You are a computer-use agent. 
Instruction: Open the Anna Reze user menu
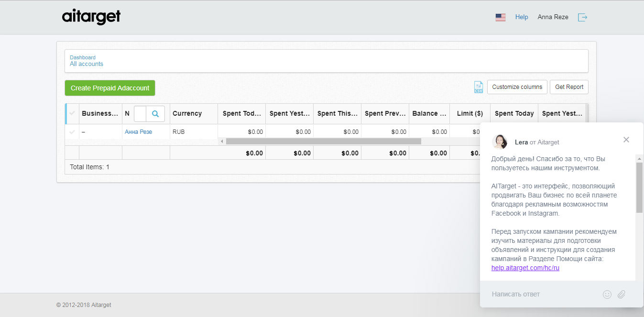click(x=553, y=17)
